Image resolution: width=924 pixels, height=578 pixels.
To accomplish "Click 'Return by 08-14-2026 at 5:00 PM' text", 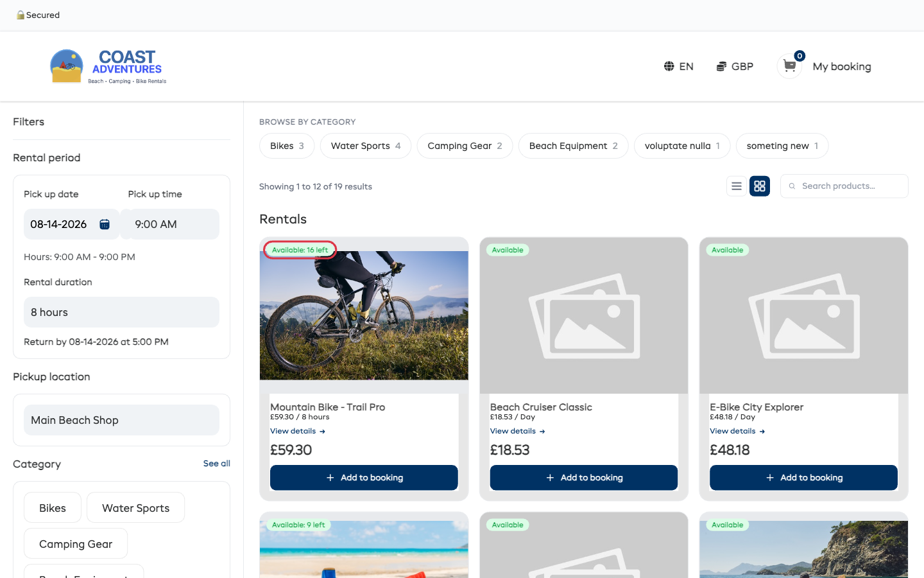I will [x=96, y=342].
